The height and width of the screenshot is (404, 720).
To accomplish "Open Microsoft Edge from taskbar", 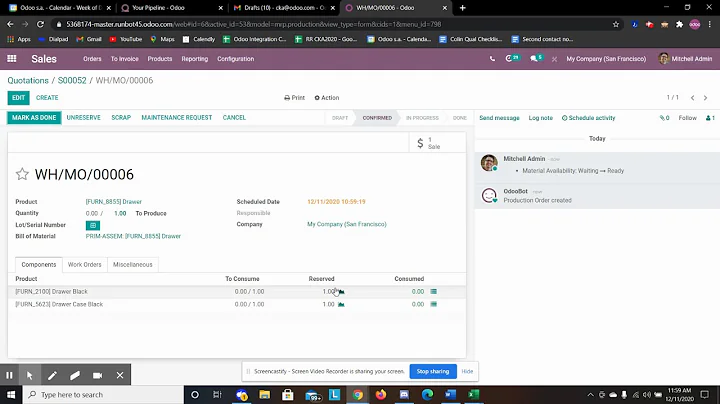I will 428,395.
